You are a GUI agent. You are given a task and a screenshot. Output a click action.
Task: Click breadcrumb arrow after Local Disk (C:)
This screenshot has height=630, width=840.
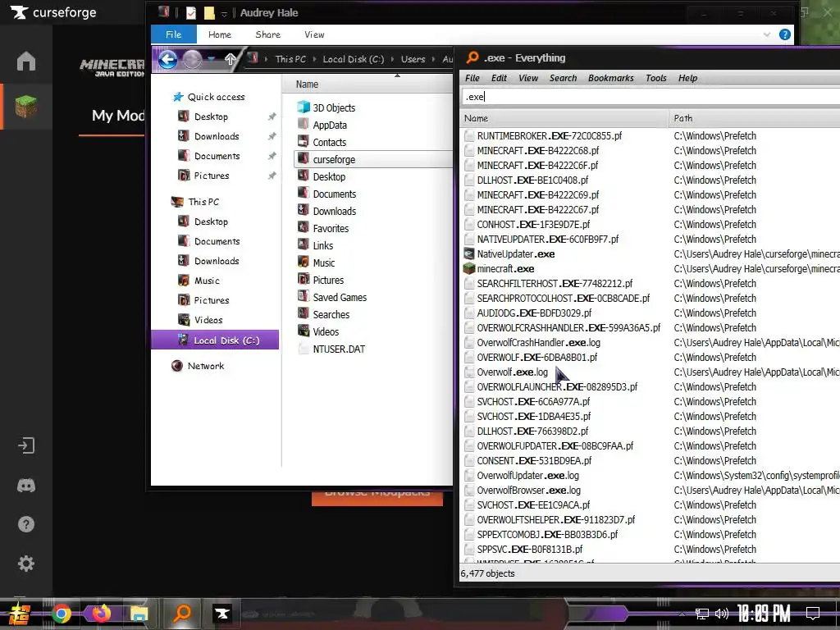(393, 59)
